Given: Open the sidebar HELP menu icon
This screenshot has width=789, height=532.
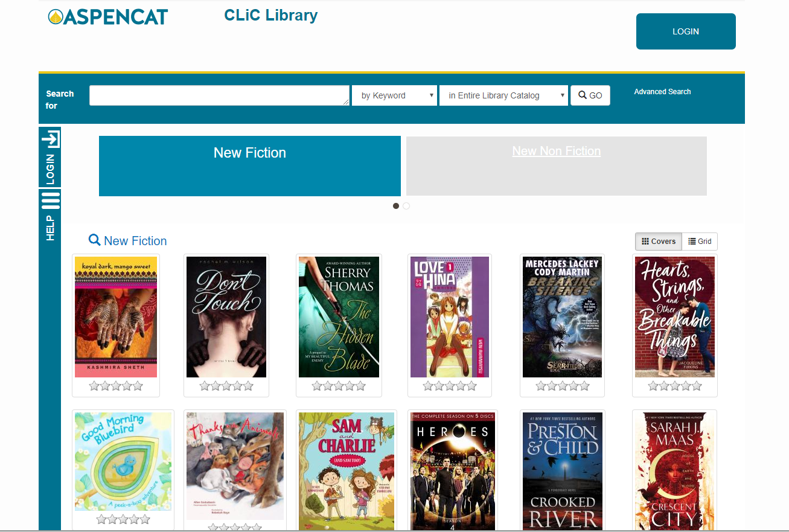Looking at the screenshot, I should (x=51, y=200).
